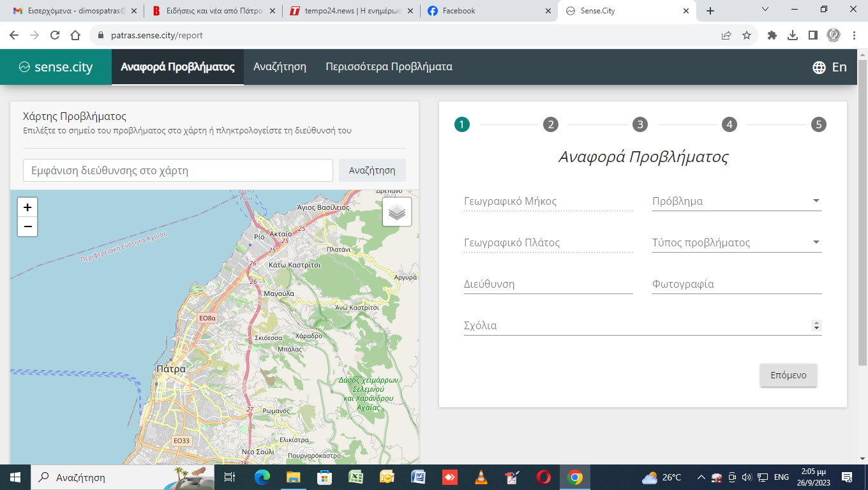The image size is (868, 490).
Task: Go to the Αναζήτηση navigation tab
Action: (280, 67)
